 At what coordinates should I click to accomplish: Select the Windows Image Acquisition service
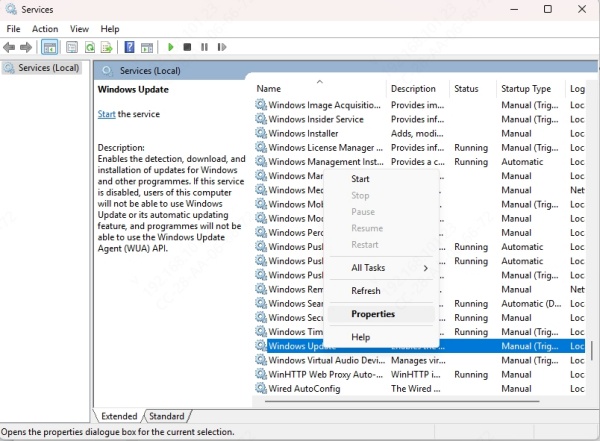(x=419, y=105)
